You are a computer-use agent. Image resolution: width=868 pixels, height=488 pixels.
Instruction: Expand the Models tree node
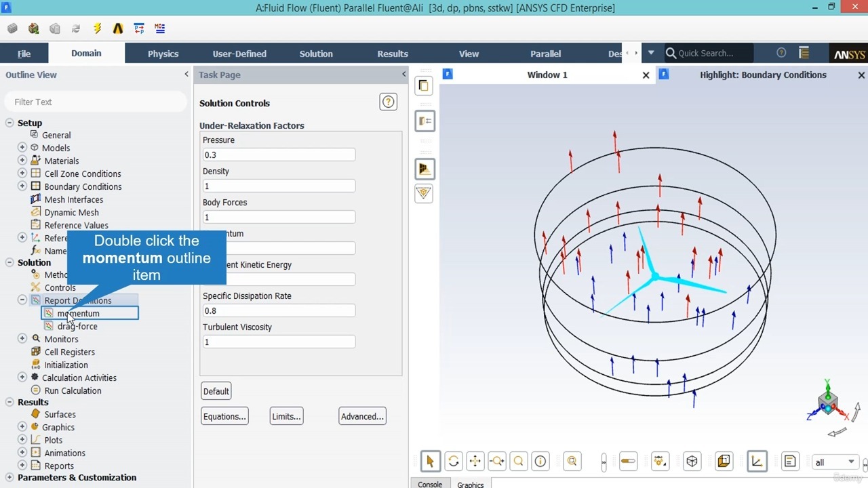tap(22, 148)
